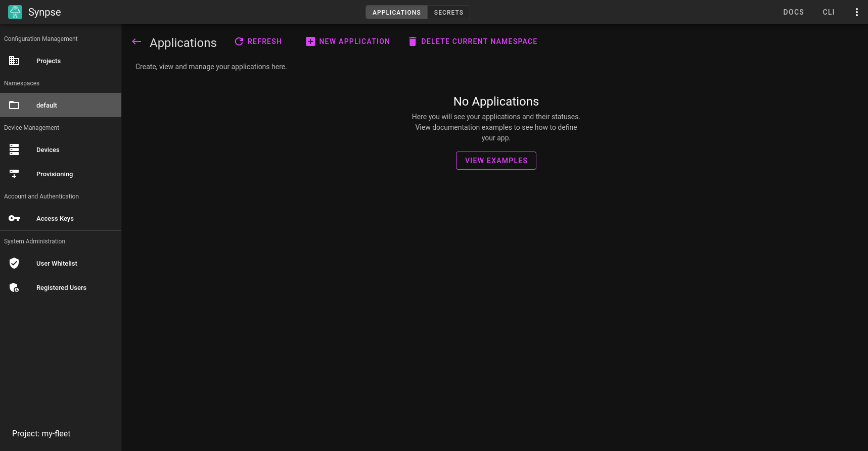Open the CLI link
Image resolution: width=868 pixels, height=451 pixels.
tap(828, 12)
